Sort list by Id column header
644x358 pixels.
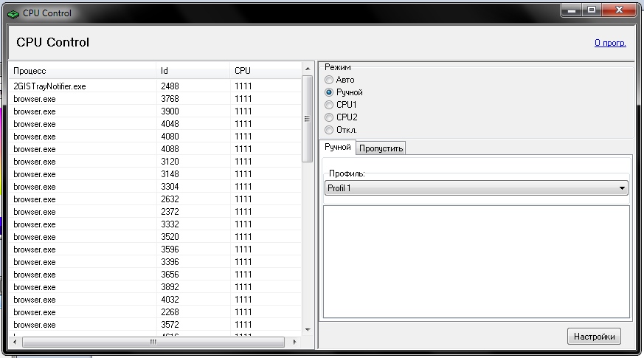(192, 71)
